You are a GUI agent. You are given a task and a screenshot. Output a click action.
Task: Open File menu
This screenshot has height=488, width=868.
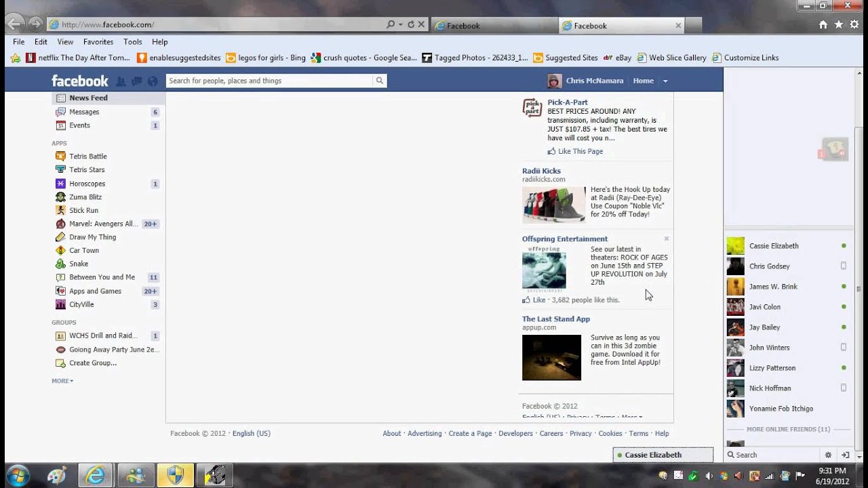point(19,42)
